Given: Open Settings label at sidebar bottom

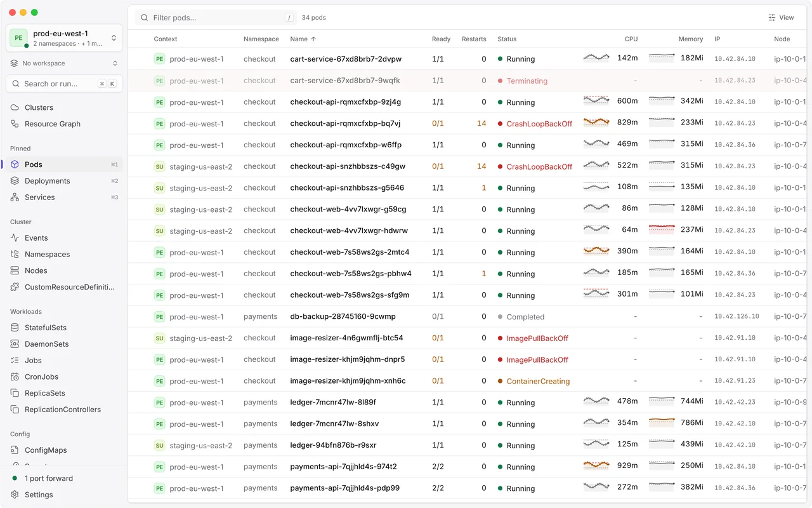Looking at the screenshot, I should (39, 495).
